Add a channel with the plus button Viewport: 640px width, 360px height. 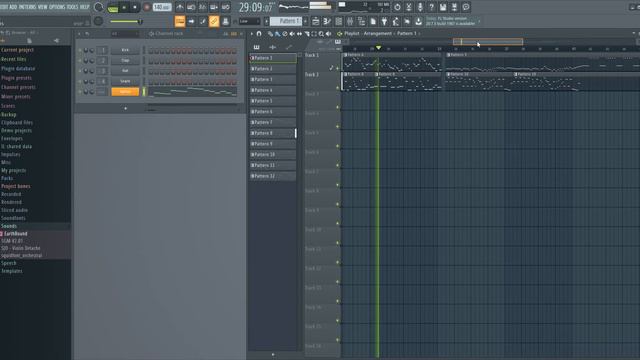125,109
